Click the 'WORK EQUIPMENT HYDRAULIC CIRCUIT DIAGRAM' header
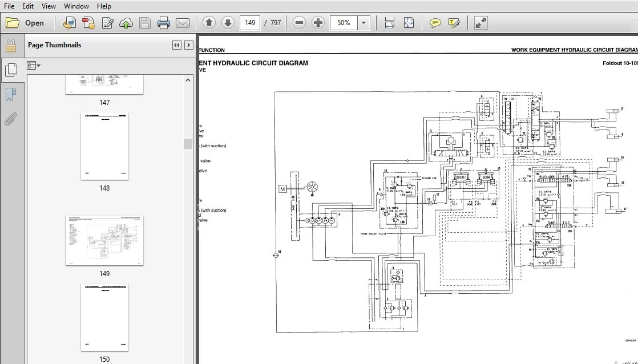This screenshot has height=364, width=638. [x=574, y=50]
